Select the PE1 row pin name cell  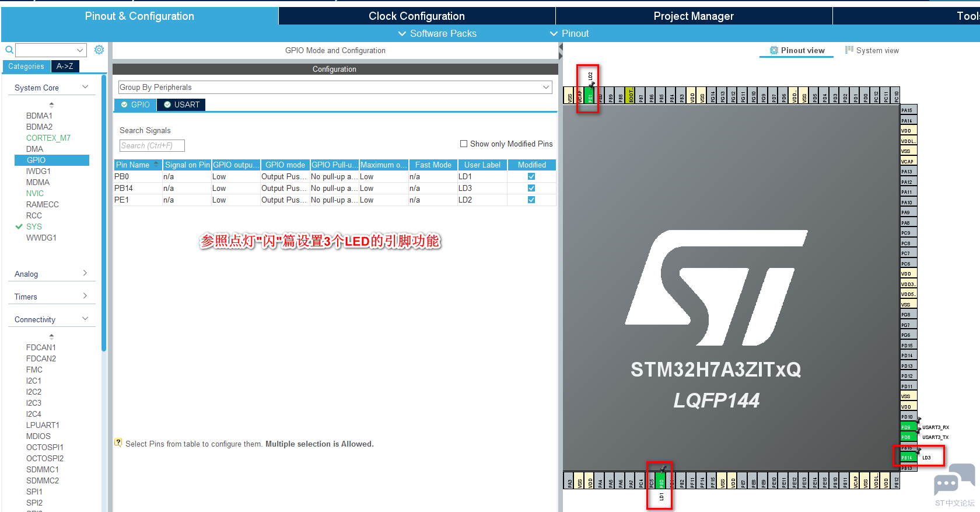coord(138,200)
